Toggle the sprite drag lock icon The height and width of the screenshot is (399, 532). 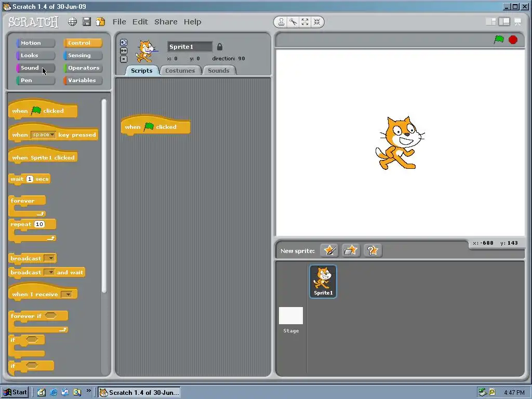pos(220,47)
